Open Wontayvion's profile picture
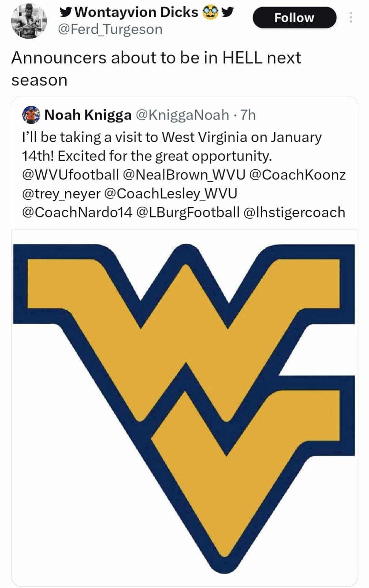The width and height of the screenshot is (369, 588). [28, 21]
